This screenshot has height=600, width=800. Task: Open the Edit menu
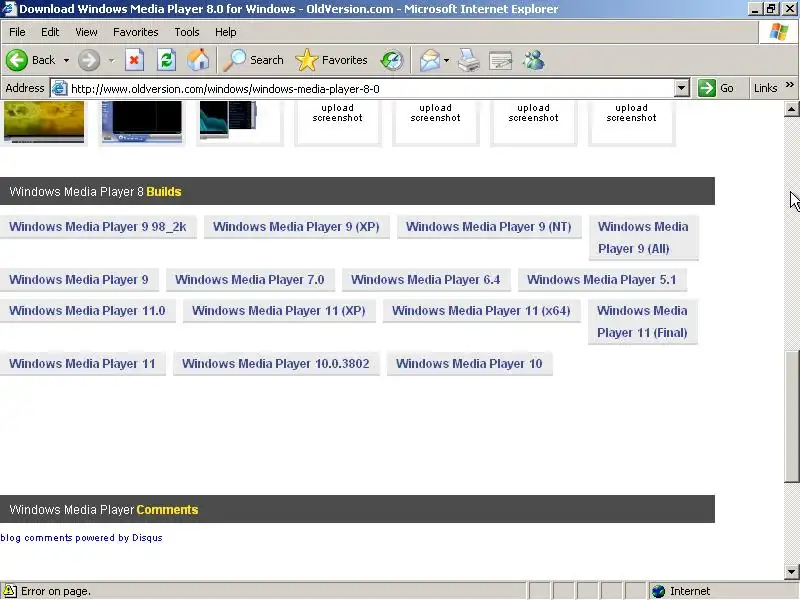point(50,32)
